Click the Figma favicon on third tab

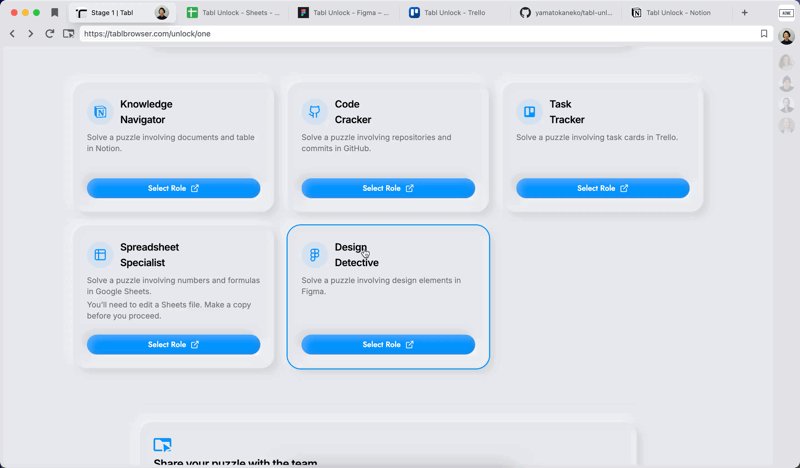(x=303, y=13)
